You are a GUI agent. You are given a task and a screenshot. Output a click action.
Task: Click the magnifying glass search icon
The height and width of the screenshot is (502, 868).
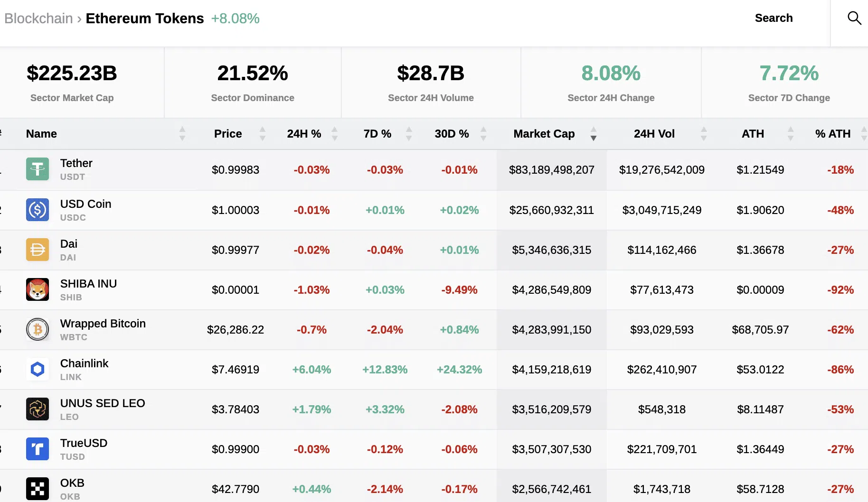(854, 18)
